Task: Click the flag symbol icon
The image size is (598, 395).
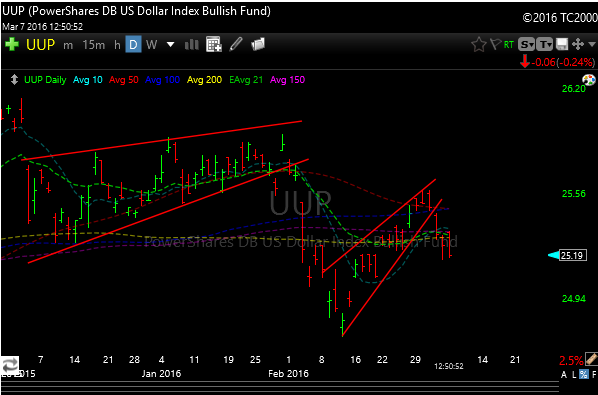Action: [x=495, y=45]
